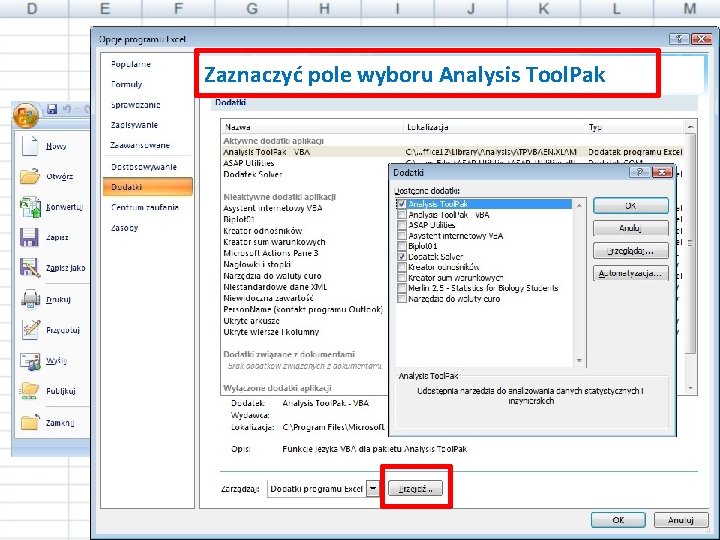
Task: Open the Zarządzaj dropdown arrow
Action: click(373, 489)
